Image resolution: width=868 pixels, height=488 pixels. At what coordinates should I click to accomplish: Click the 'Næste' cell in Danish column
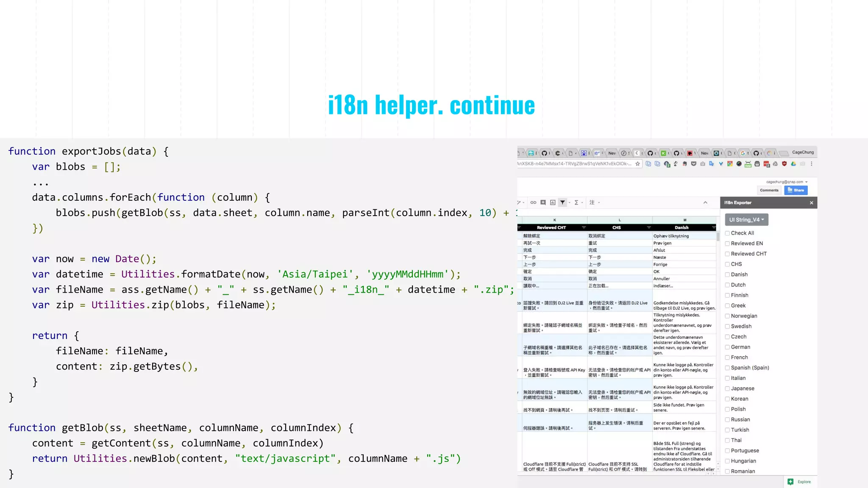(684, 258)
